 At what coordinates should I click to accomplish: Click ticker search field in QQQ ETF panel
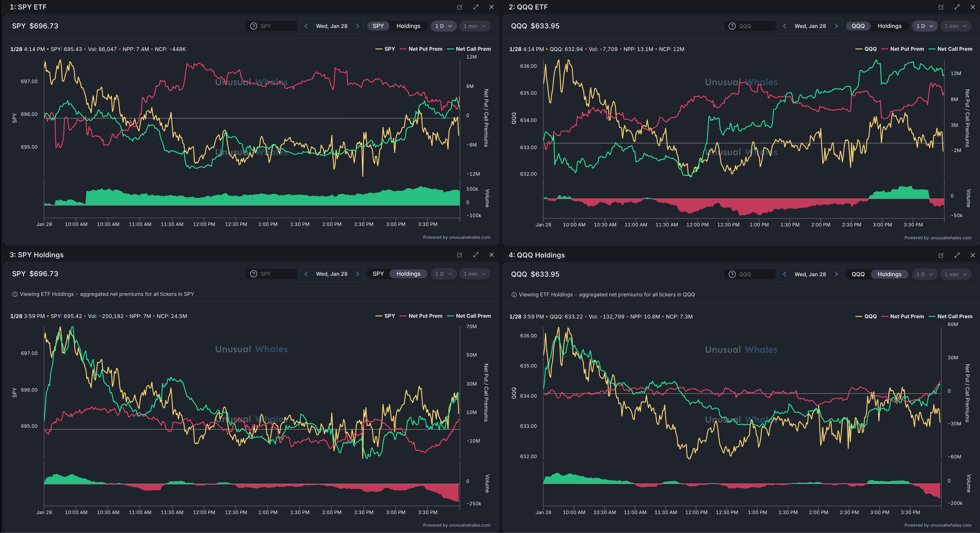click(755, 26)
